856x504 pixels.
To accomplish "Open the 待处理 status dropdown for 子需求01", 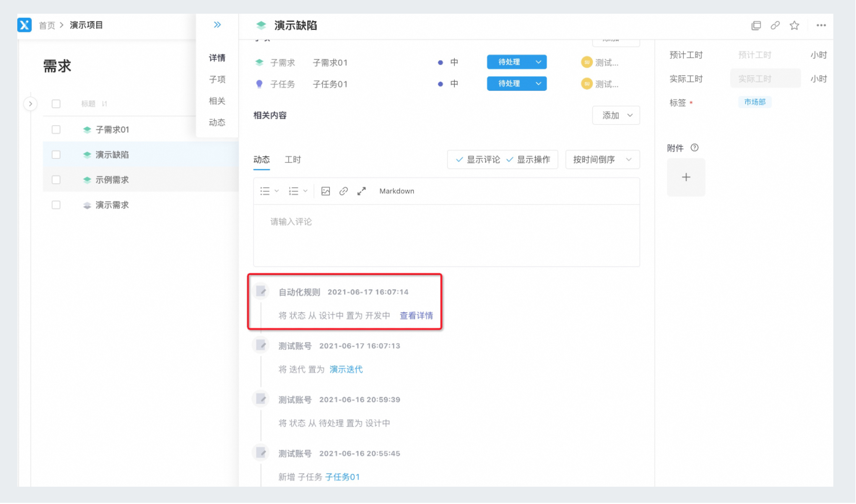I will point(517,62).
